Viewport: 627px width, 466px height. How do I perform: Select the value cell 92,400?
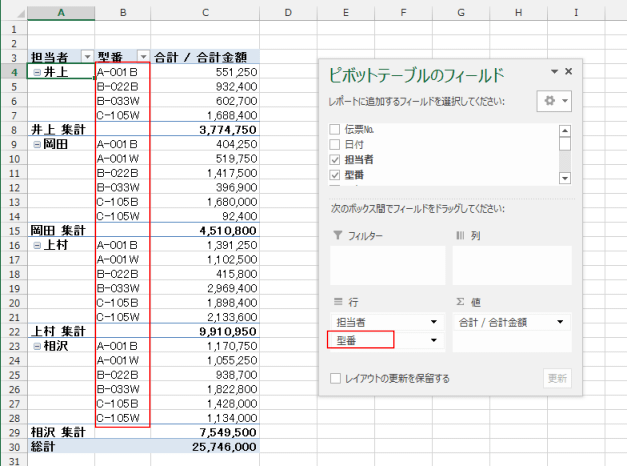click(x=205, y=216)
